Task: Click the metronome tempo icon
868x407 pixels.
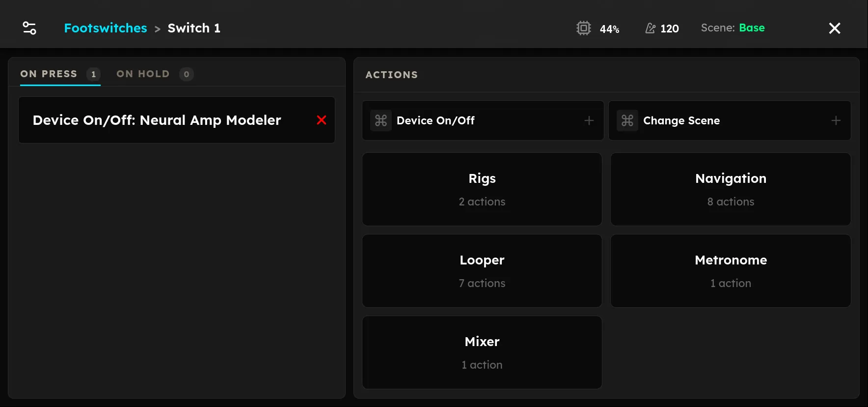Action: coord(650,29)
